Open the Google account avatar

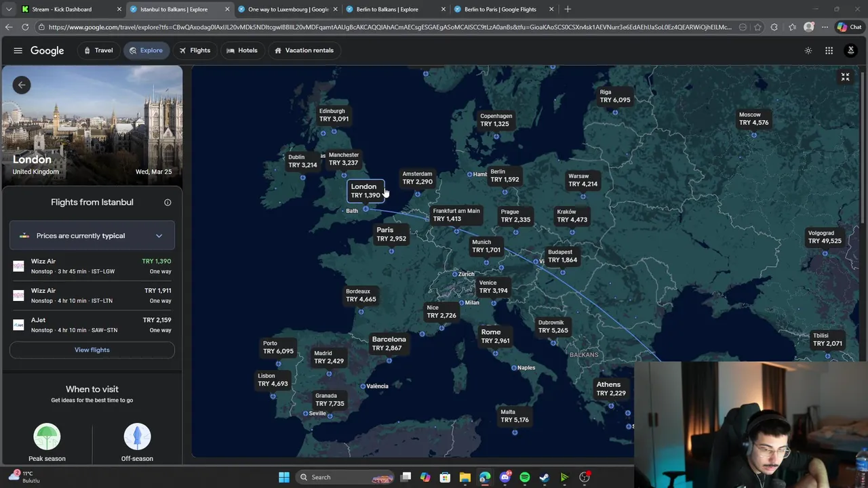coord(851,50)
